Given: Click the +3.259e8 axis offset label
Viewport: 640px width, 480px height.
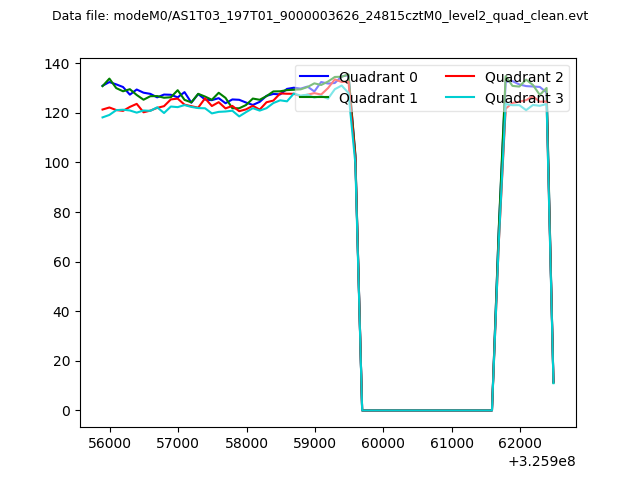Looking at the screenshot, I should click(541, 461).
